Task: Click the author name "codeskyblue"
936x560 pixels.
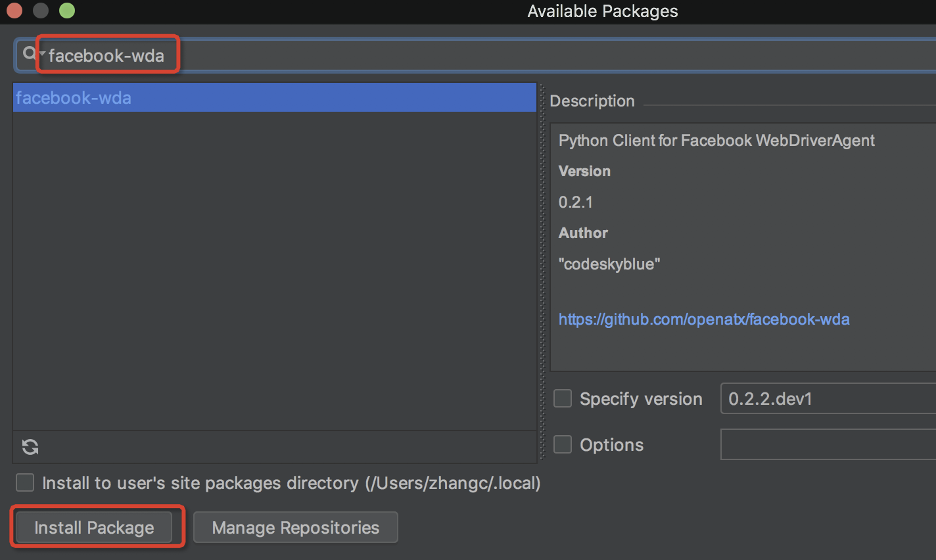Action: point(609,264)
